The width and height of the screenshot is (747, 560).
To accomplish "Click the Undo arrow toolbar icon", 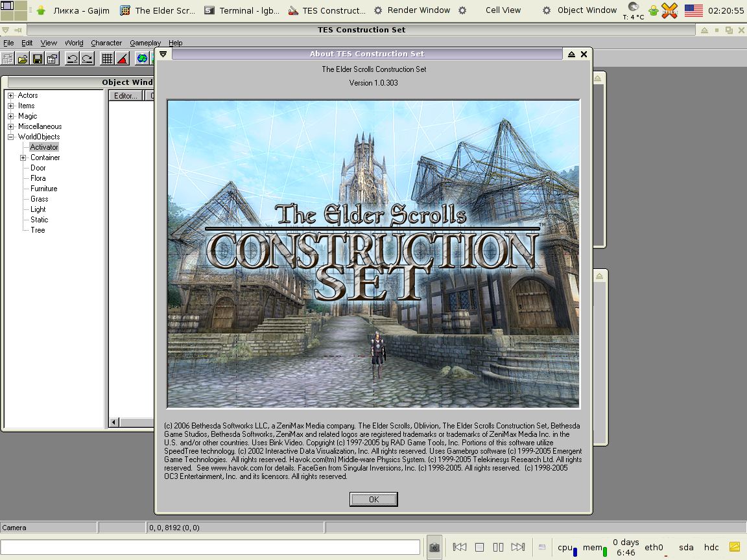I will (72, 58).
